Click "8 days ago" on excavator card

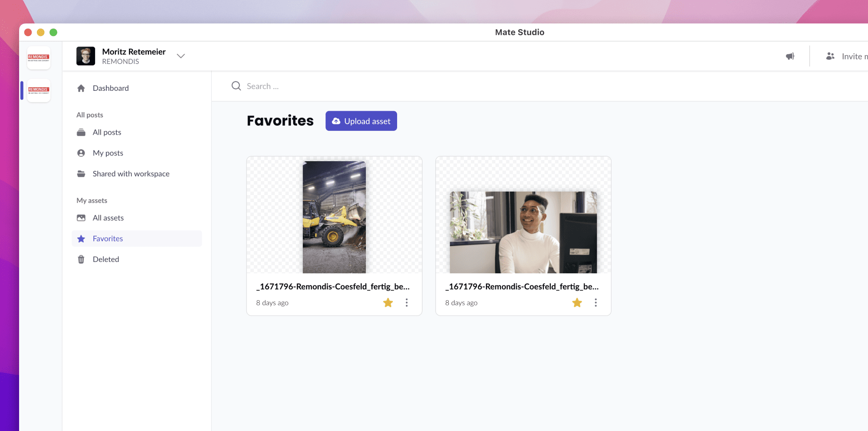272,303
